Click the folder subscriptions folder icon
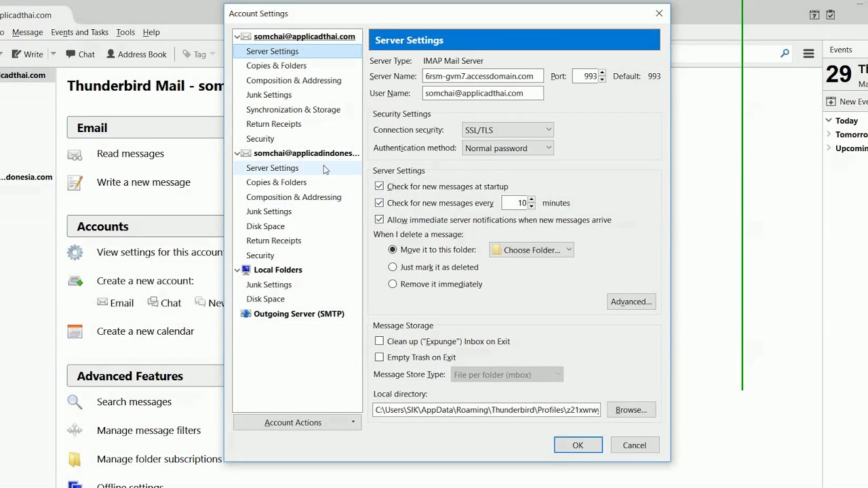Screen dimensions: 868x488 [75, 460]
